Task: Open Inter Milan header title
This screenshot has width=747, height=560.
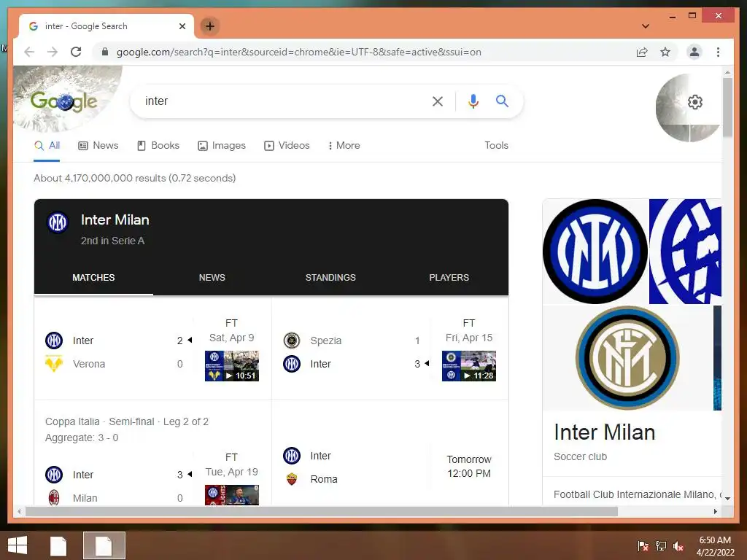Action: [115, 220]
